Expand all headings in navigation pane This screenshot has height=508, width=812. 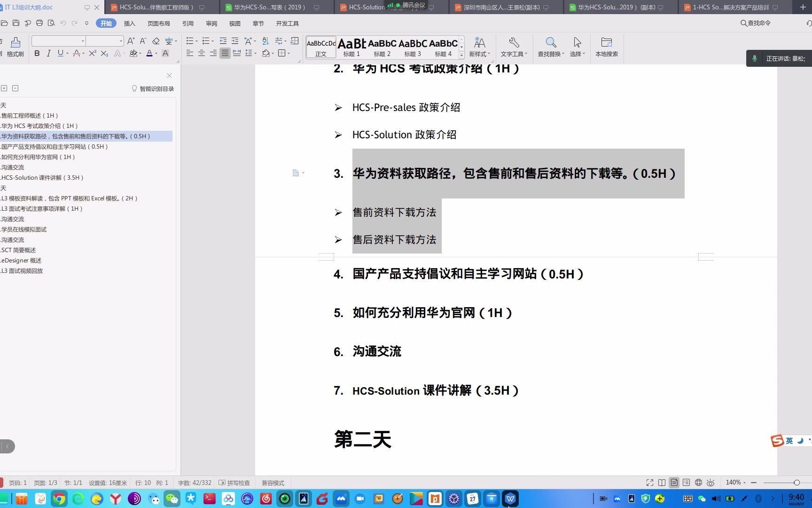coord(4,88)
